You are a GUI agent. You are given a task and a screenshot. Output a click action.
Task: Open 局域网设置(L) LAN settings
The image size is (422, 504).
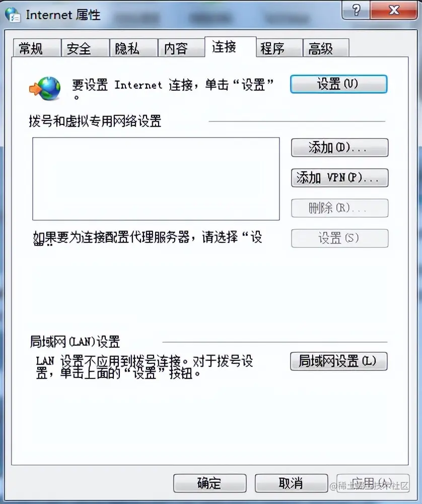[x=338, y=361]
